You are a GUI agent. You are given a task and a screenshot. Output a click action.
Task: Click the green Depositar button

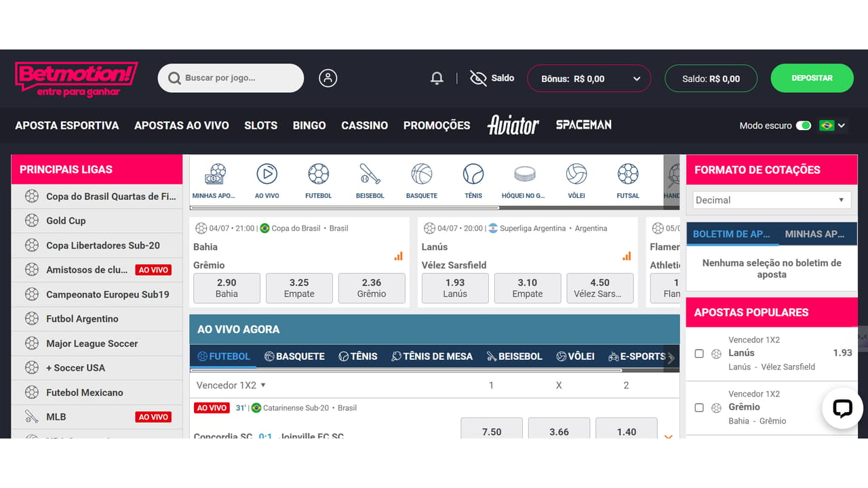[812, 78]
